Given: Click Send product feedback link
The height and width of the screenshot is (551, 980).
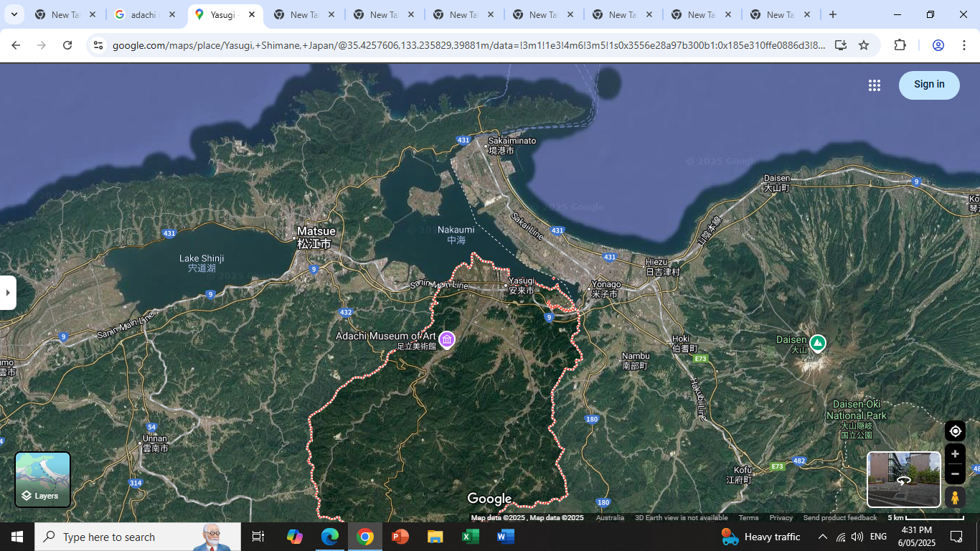Looking at the screenshot, I should 840,518.
